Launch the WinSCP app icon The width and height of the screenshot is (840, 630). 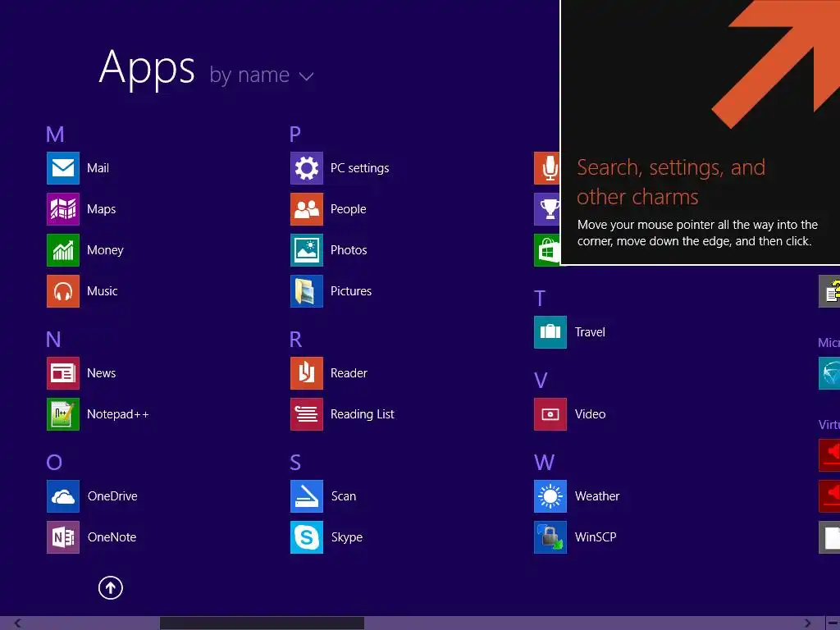550,537
